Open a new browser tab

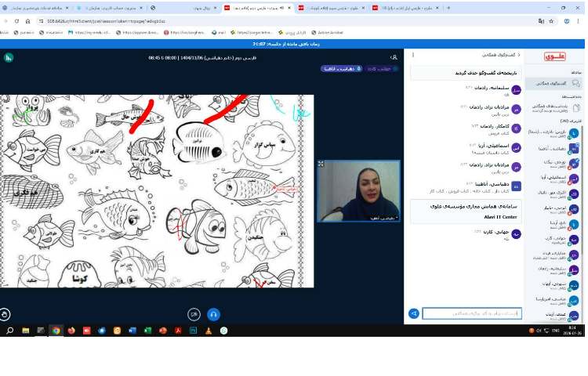pos(448,8)
